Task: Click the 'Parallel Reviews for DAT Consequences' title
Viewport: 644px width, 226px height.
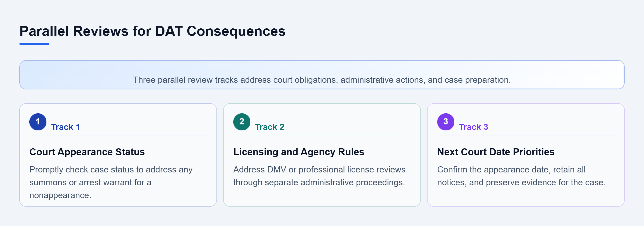Action: 152,31
